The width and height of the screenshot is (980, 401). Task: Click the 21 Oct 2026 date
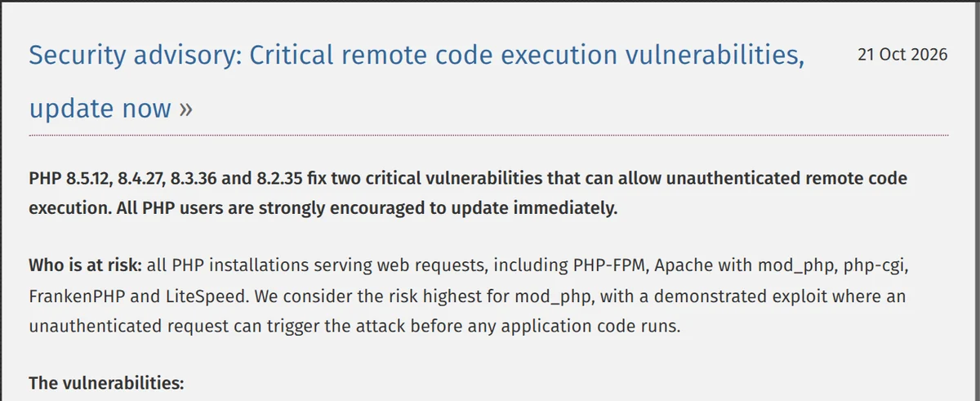[902, 55]
